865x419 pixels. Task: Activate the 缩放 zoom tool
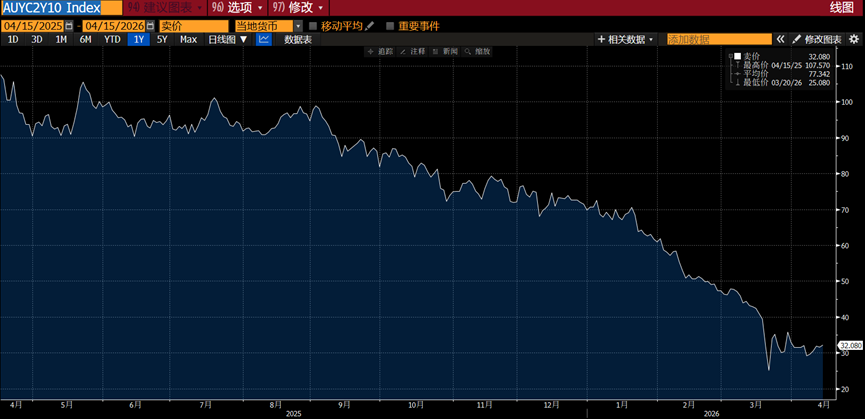[x=478, y=51]
